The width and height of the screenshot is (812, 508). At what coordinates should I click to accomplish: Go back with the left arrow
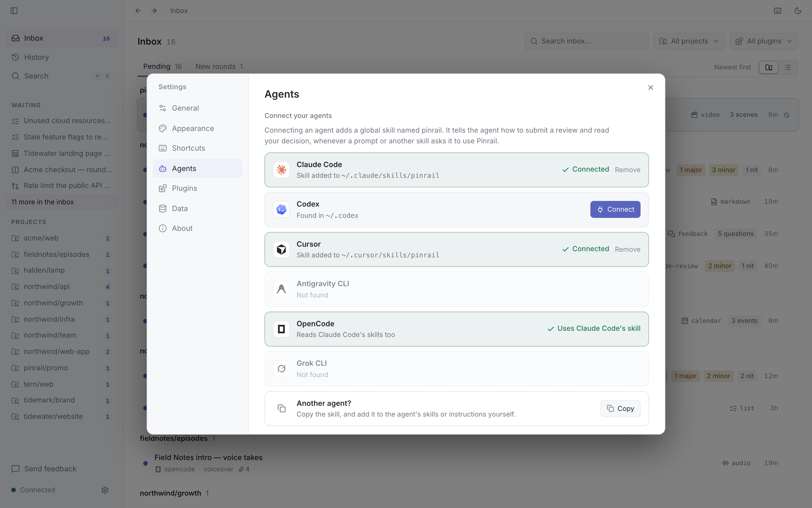pyautogui.click(x=138, y=11)
